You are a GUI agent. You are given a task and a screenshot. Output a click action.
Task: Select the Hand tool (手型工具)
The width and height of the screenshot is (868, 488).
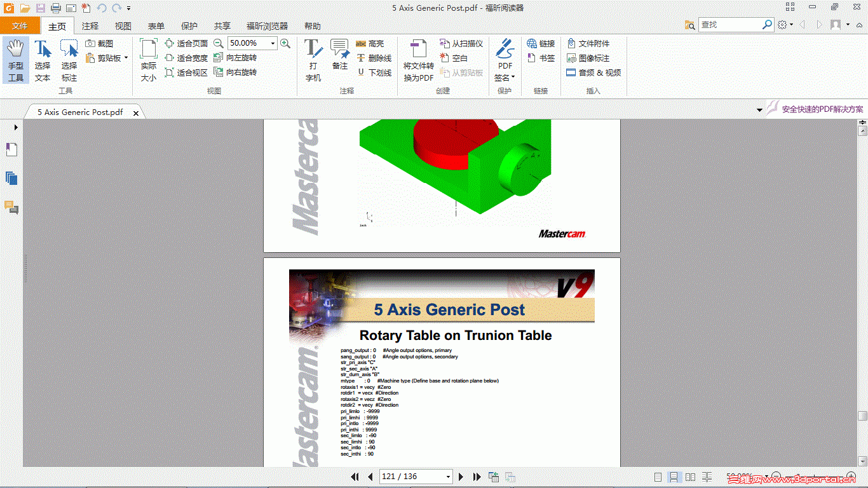(x=16, y=60)
